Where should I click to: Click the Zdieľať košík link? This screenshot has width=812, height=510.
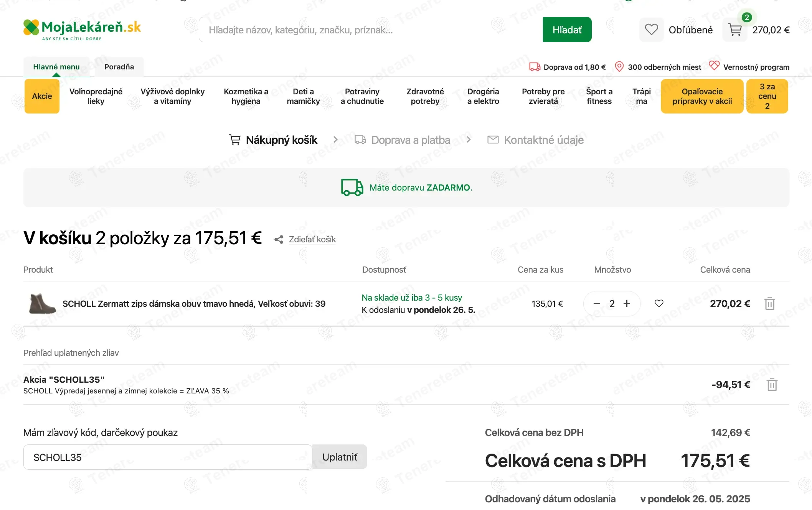(x=312, y=240)
